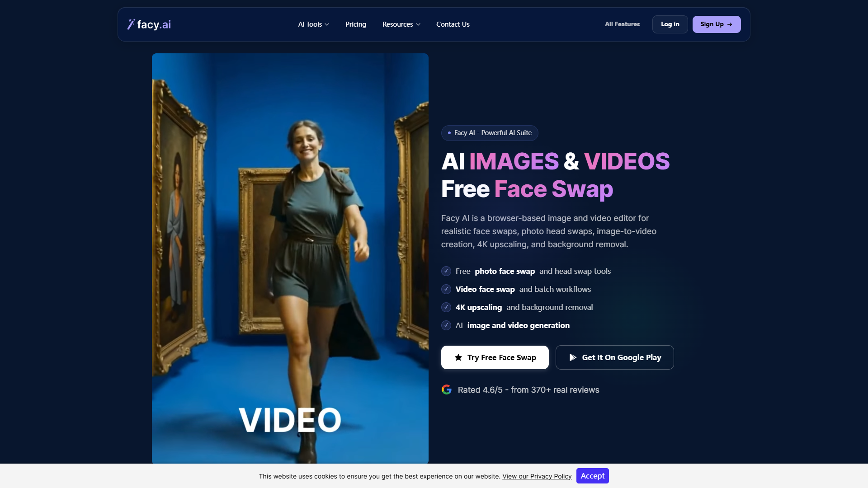The image size is (868, 488).
Task: Accept the cookies notice
Action: tap(593, 476)
